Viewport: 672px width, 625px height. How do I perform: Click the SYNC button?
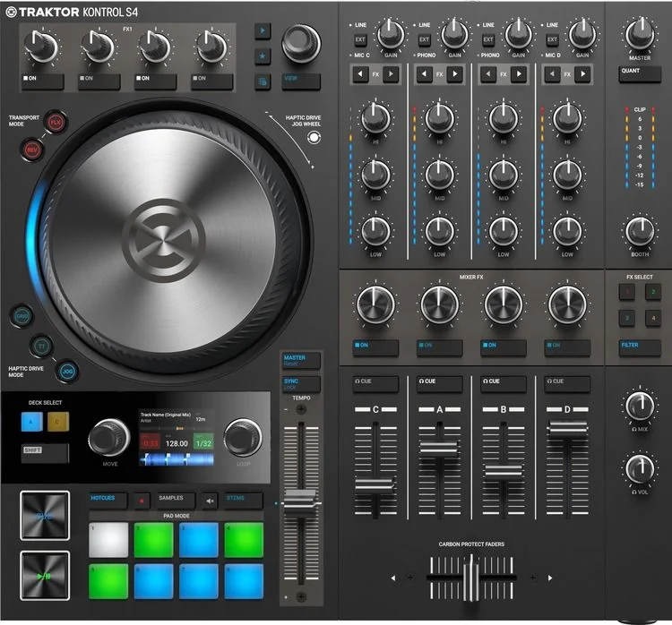tap(301, 384)
